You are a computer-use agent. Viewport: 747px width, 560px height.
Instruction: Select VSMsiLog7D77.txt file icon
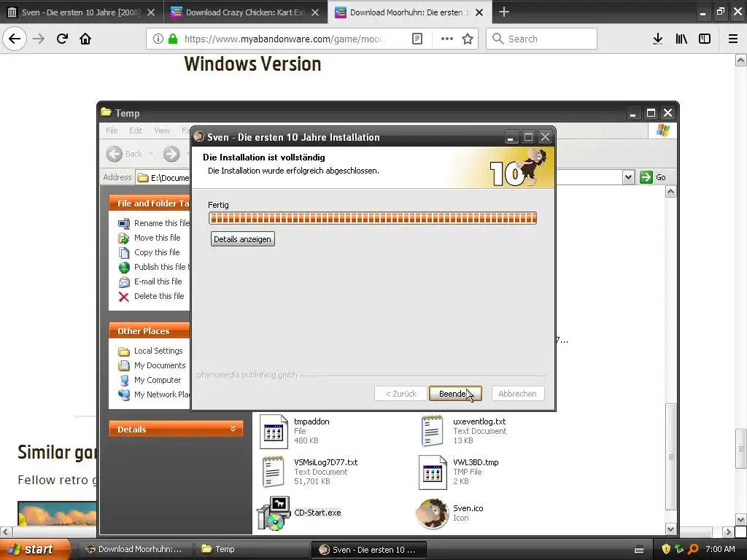pyautogui.click(x=273, y=472)
